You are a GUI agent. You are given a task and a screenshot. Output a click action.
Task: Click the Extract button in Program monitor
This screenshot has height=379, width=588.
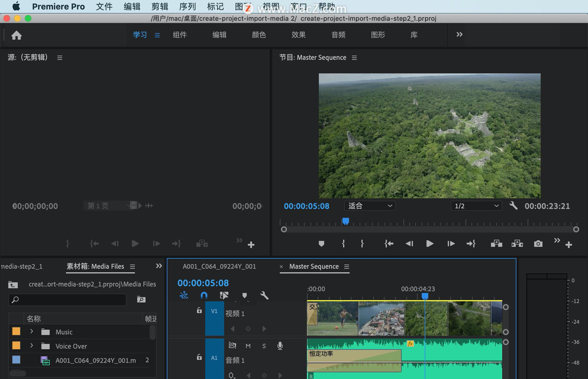[517, 244]
